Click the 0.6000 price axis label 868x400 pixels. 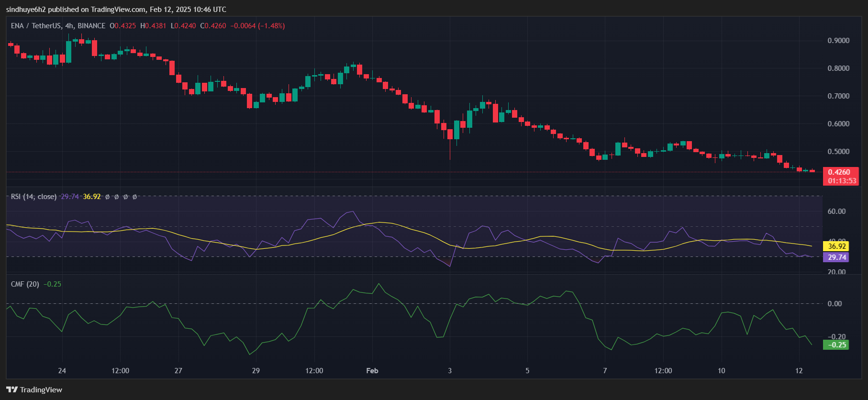[838, 124]
